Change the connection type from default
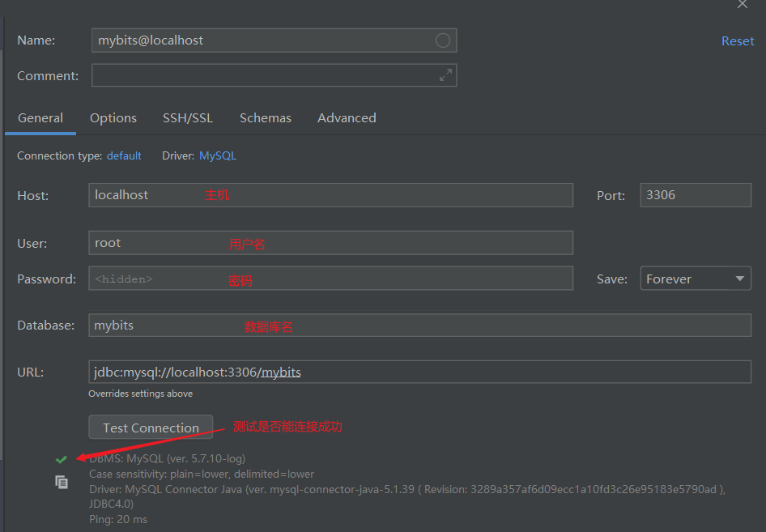Image resolution: width=766 pixels, height=532 pixels. (123, 155)
